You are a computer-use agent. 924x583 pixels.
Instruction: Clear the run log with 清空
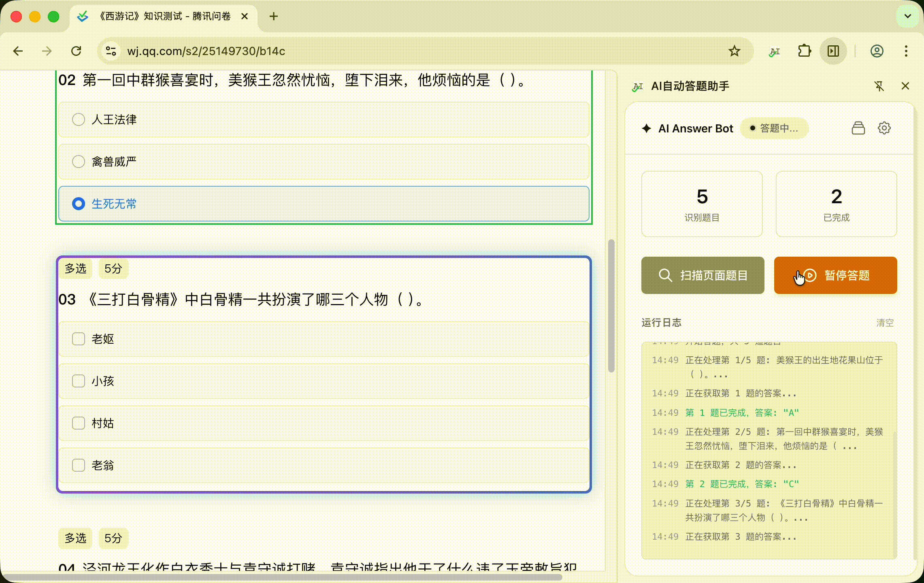pos(885,323)
